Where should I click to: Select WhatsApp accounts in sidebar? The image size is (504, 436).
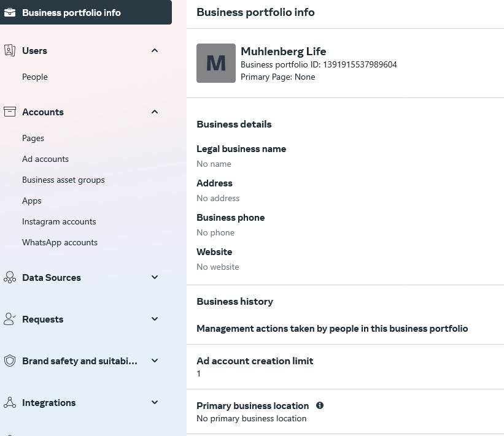click(x=60, y=242)
